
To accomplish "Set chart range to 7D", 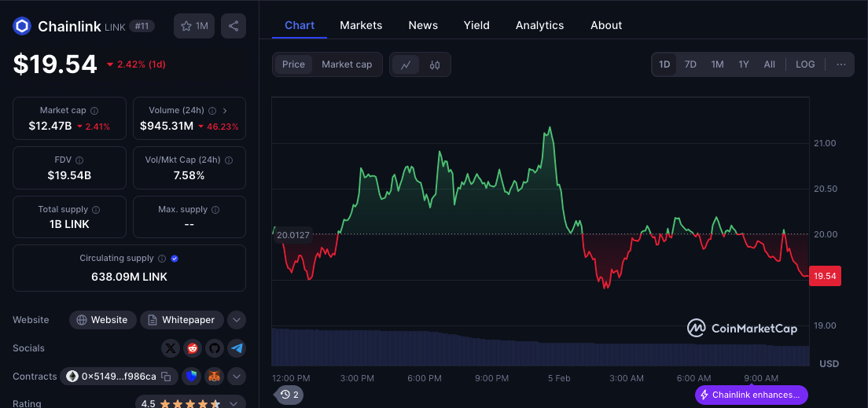I will (x=690, y=64).
